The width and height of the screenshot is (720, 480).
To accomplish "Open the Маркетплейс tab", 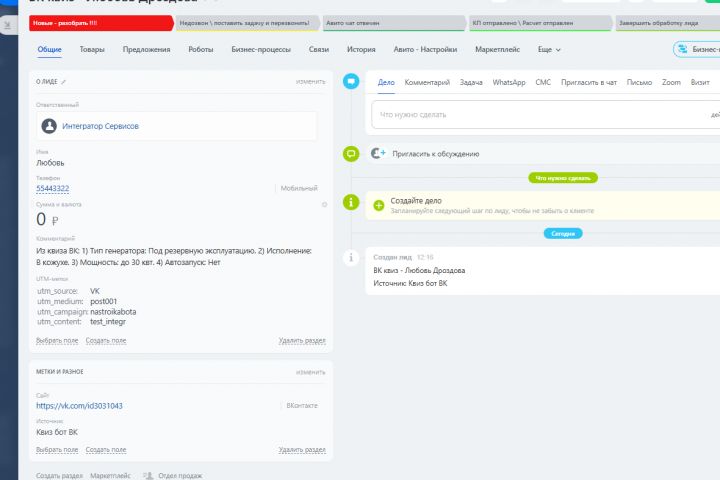I will [497, 49].
